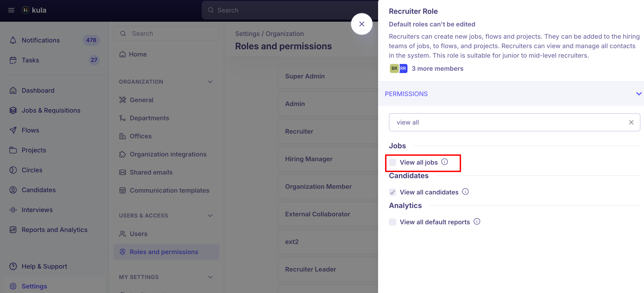Click the Shared emails envelope icon
The height and width of the screenshot is (293, 644).
(x=123, y=172)
